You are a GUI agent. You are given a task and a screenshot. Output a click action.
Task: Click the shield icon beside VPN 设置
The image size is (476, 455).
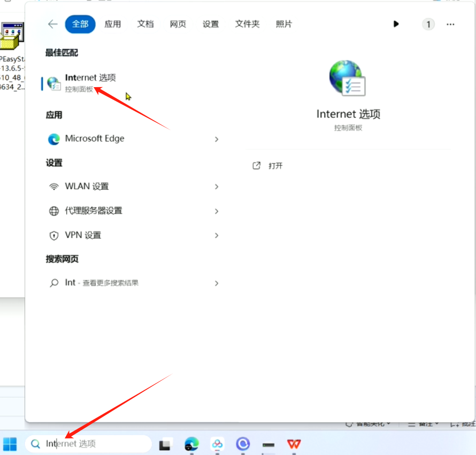(x=54, y=236)
